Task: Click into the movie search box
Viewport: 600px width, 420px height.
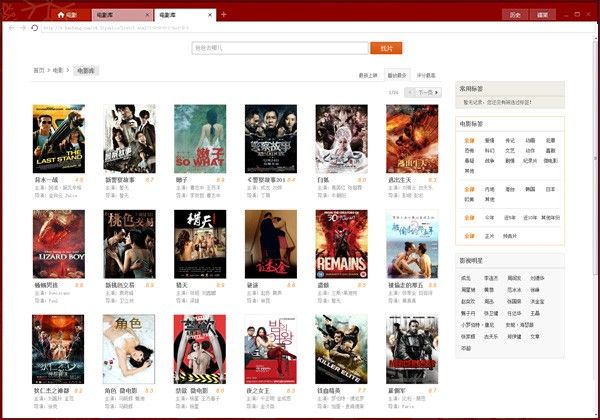Action: point(280,48)
